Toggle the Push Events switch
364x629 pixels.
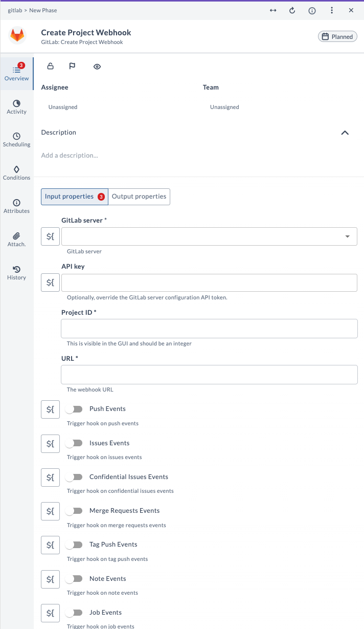pyautogui.click(x=74, y=409)
